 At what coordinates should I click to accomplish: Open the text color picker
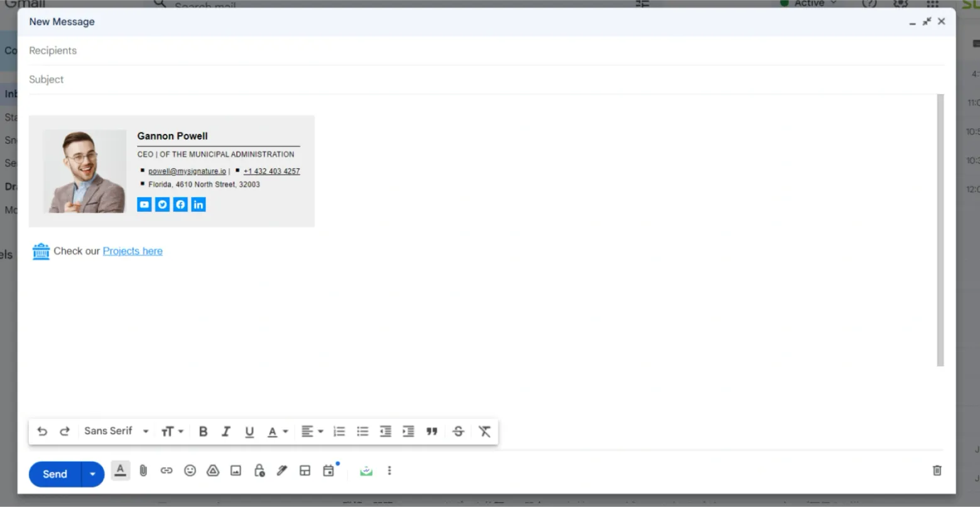click(x=277, y=432)
